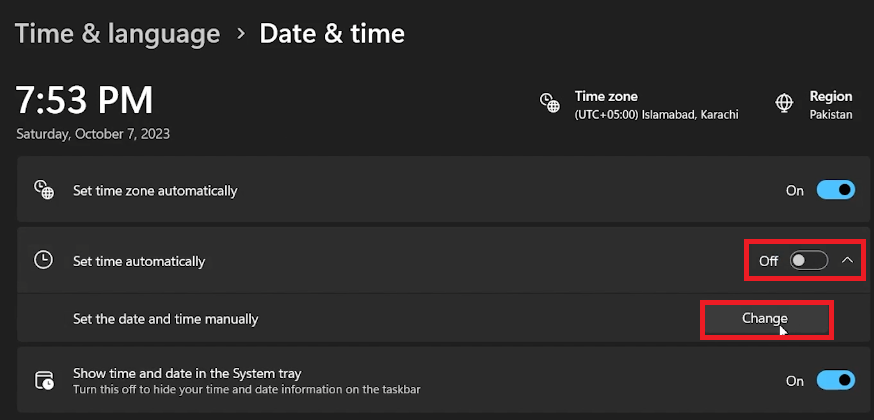This screenshot has width=874, height=420.
Task: Click the System tray calendar-clock icon
Action: 43,380
